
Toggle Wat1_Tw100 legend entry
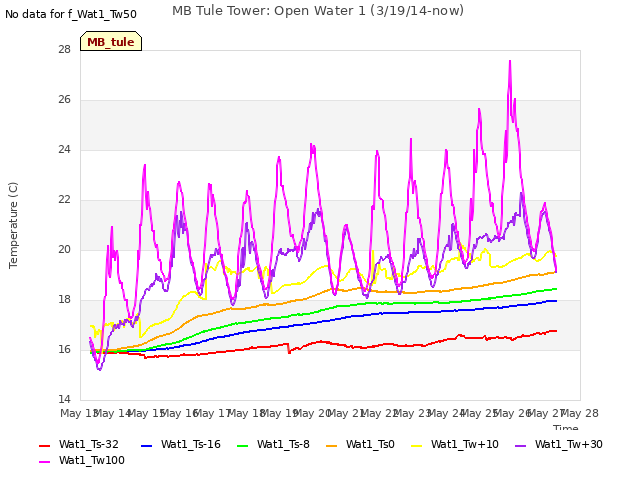(82, 460)
